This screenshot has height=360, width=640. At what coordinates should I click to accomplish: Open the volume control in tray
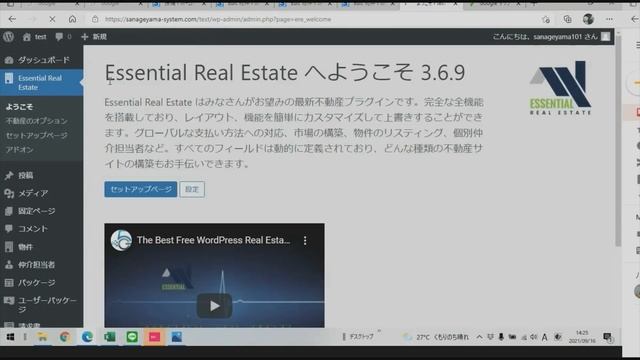click(x=533, y=337)
